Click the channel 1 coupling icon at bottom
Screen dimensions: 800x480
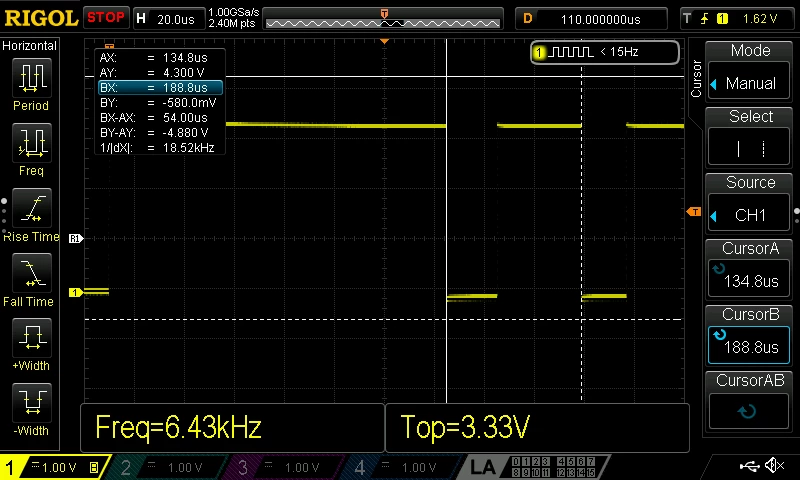(36, 465)
